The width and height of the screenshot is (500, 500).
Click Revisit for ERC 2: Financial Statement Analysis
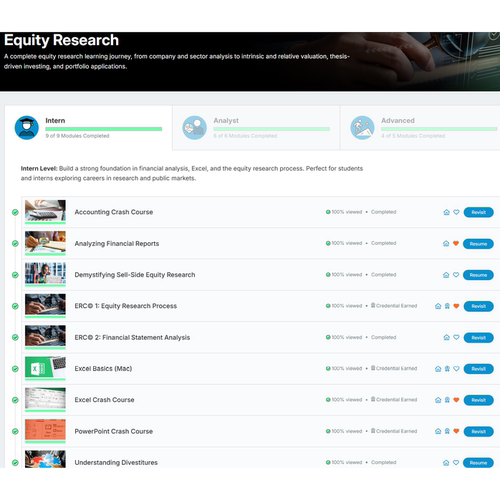point(479,338)
